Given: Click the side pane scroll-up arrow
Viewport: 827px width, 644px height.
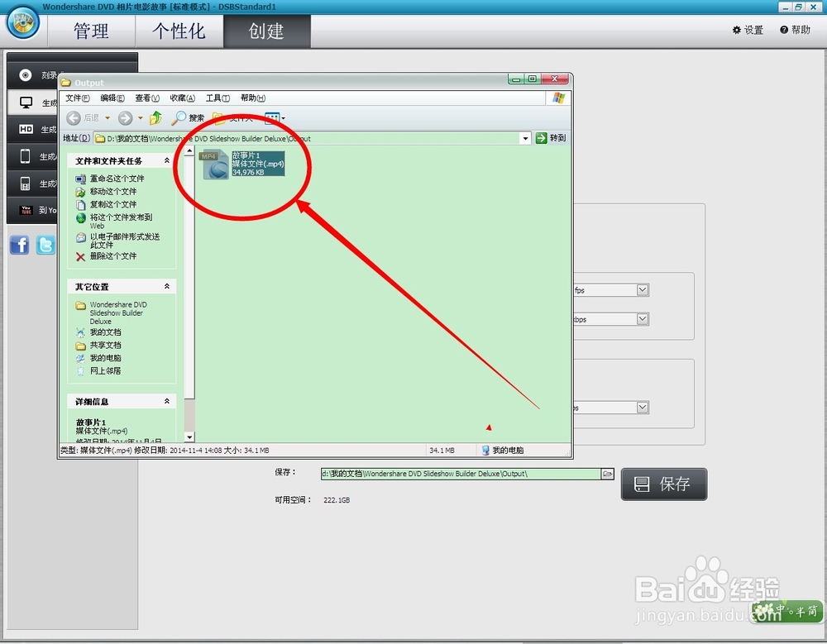Looking at the screenshot, I should tap(189, 151).
